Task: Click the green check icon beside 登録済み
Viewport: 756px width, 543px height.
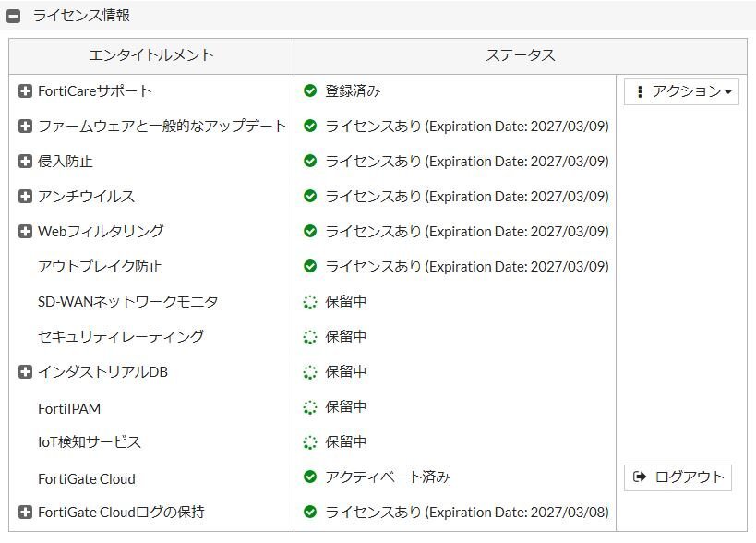Action: coord(310,91)
